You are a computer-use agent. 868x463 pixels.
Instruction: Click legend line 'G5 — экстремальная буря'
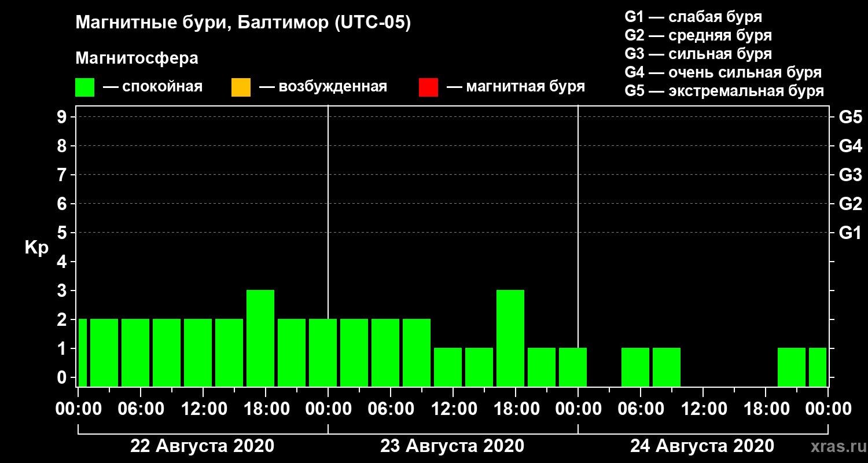pos(724,91)
